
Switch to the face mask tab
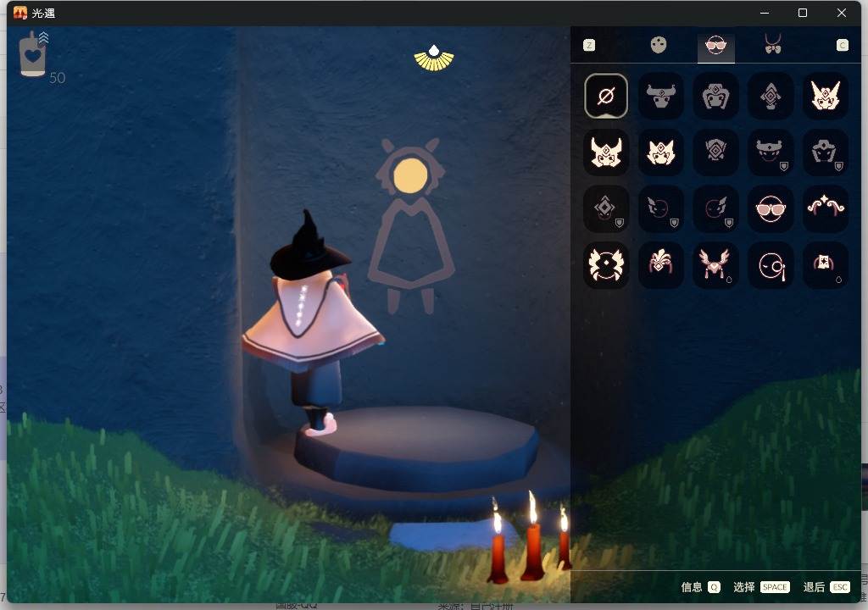click(658, 45)
